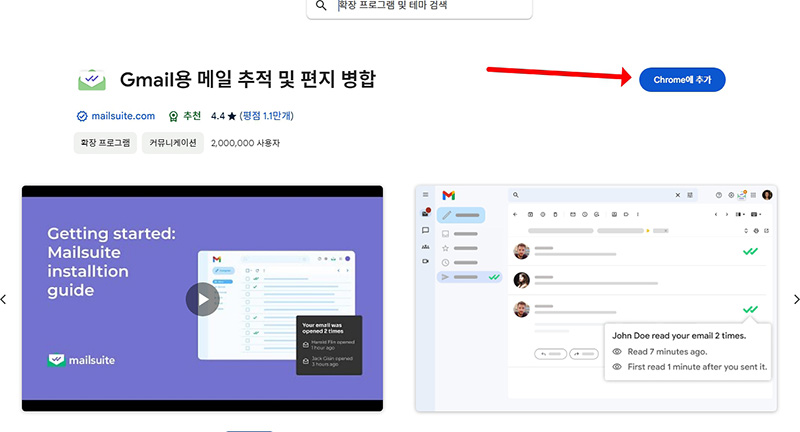Click the 'John Doe read your email 2 times.' text
Screen dimensions: 800x432
click(679, 336)
